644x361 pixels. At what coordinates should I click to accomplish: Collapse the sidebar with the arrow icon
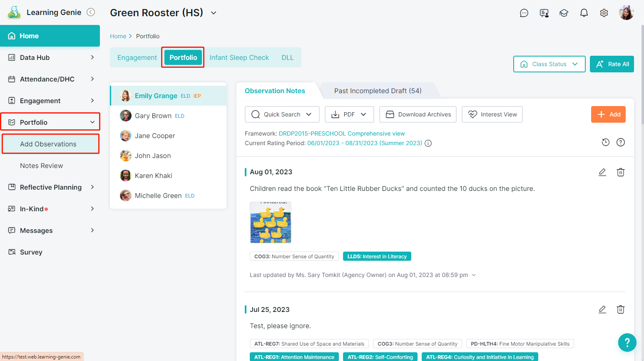click(x=91, y=12)
